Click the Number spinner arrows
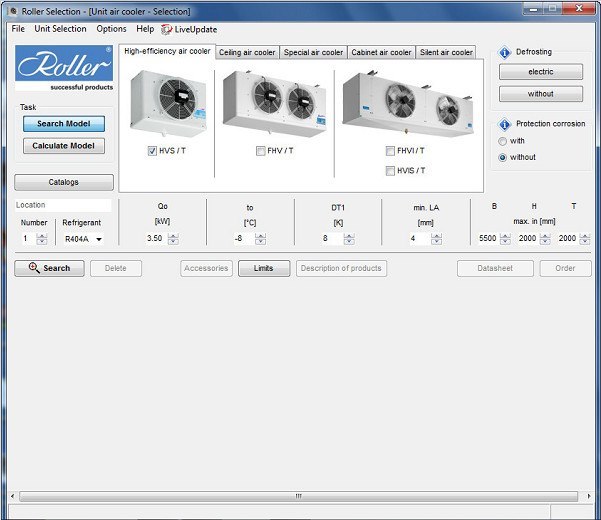601x520 pixels. (x=41, y=239)
